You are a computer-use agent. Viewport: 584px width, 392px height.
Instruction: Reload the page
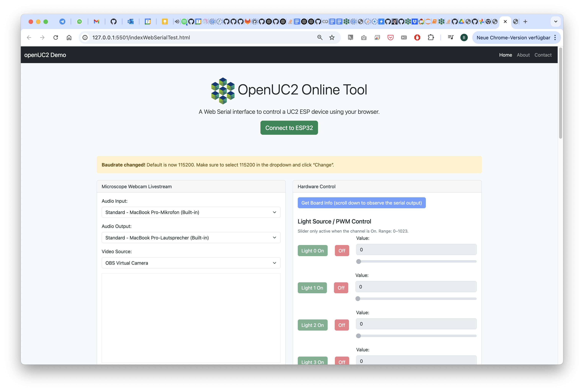(56, 37)
